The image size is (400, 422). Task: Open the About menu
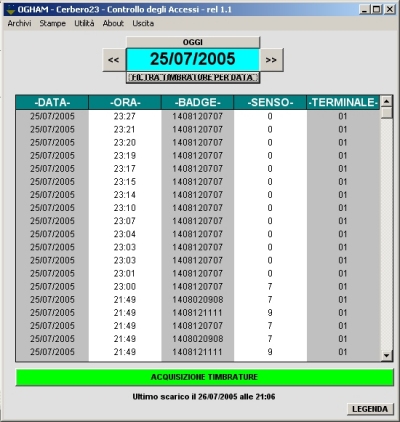tap(113, 23)
